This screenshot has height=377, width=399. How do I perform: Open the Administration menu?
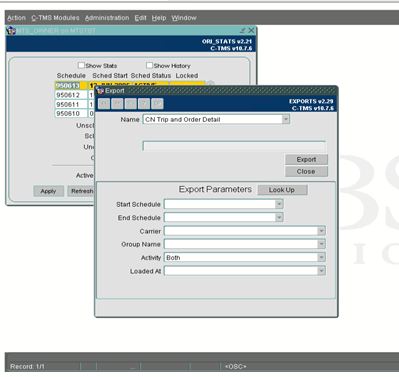(x=107, y=18)
